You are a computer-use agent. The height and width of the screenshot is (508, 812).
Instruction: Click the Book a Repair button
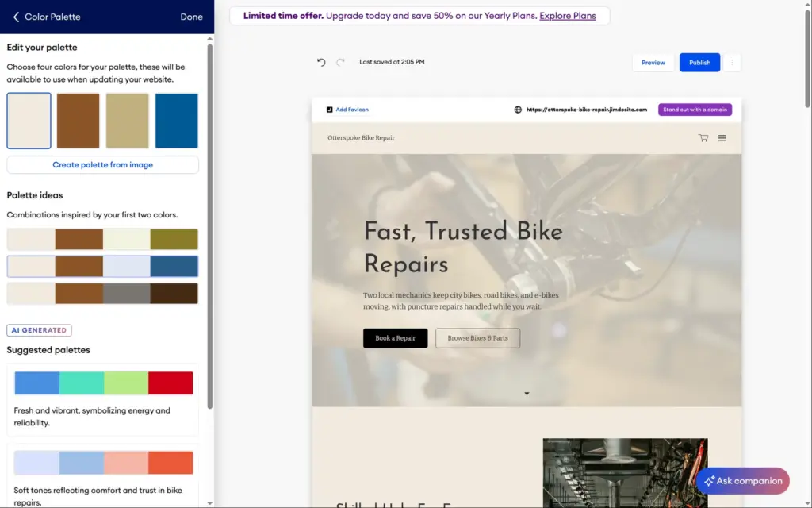point(395,338)
